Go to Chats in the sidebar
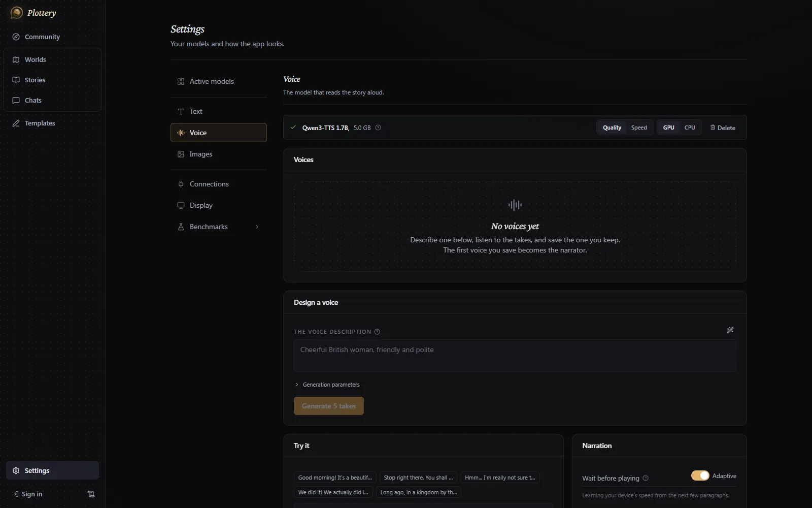Viewport: 812px width, 508px height. (52, 100)
